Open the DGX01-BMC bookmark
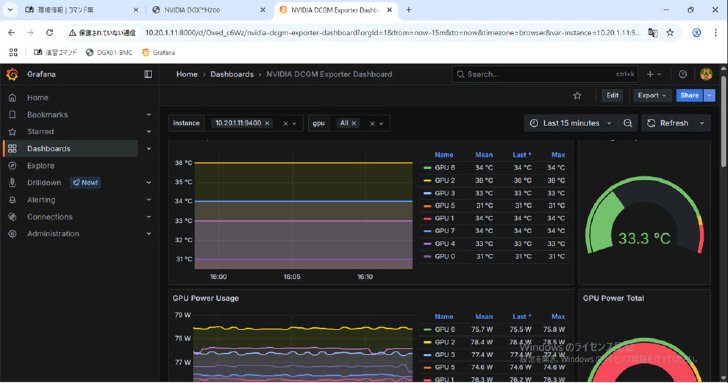This screenshot has width=728, height=383. tap(109, 52)
